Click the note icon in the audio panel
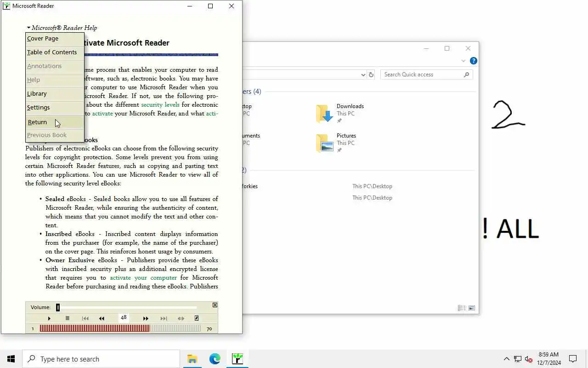 click(x=197, y=318)
